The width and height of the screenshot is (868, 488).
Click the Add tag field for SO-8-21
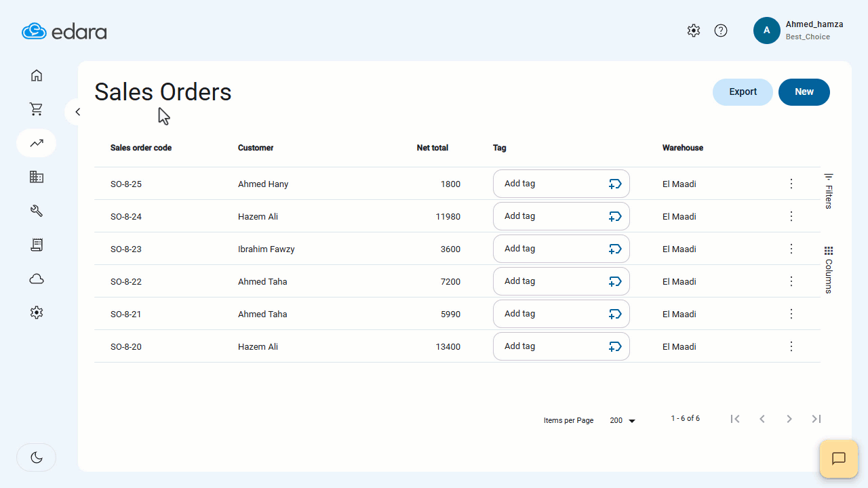561,314
